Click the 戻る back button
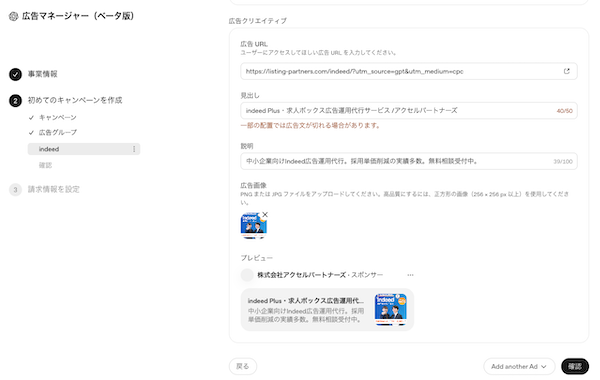600x380 pixels. coord(243,366)
